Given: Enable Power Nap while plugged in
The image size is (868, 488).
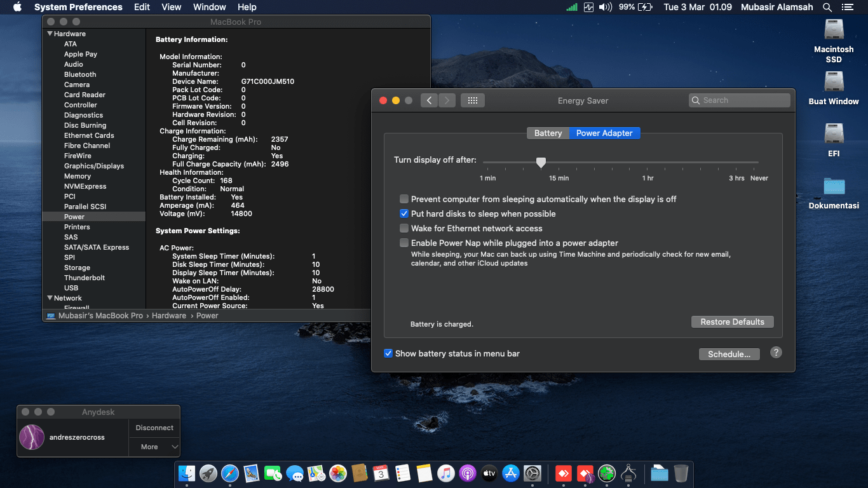Looking at the screenshot, I should [404, 243].
